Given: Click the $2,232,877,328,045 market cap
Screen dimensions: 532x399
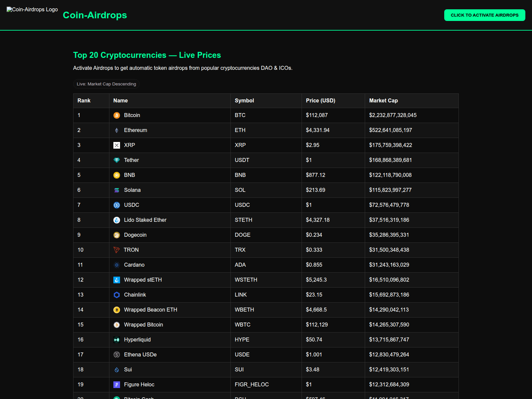Looking at the screenshot, I should [393, 115].
